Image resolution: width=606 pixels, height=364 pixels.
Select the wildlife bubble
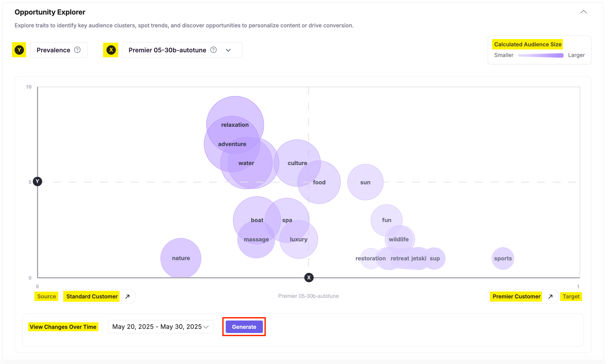(x=399, y=239)
